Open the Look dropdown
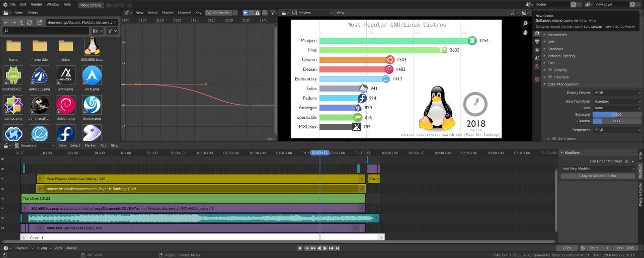The image size is (644, 258). point(616,108)
